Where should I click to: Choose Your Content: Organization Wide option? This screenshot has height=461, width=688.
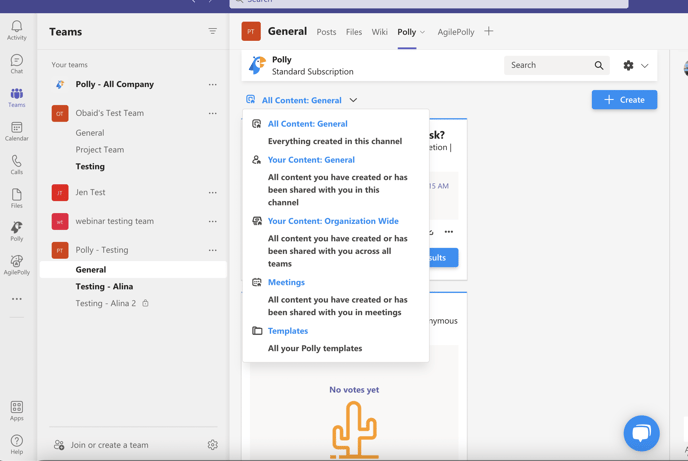pyautogui.click(x=333, y=221)
